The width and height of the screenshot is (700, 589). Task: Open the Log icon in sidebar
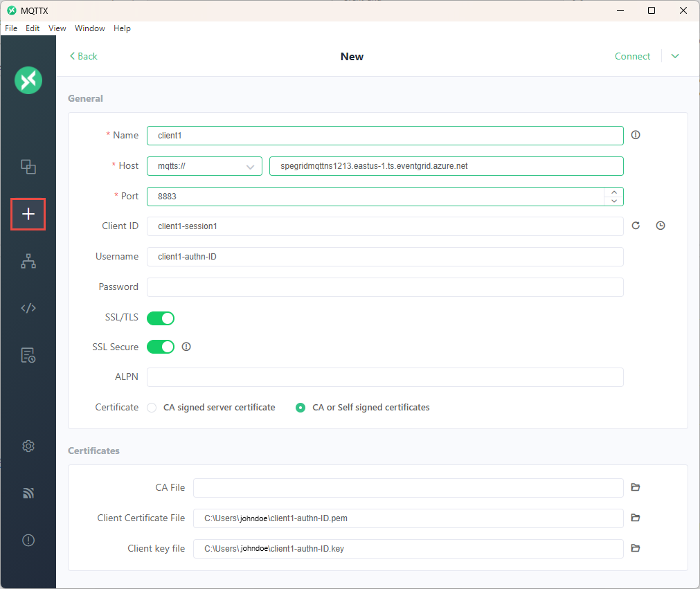[x=28, y=355]
